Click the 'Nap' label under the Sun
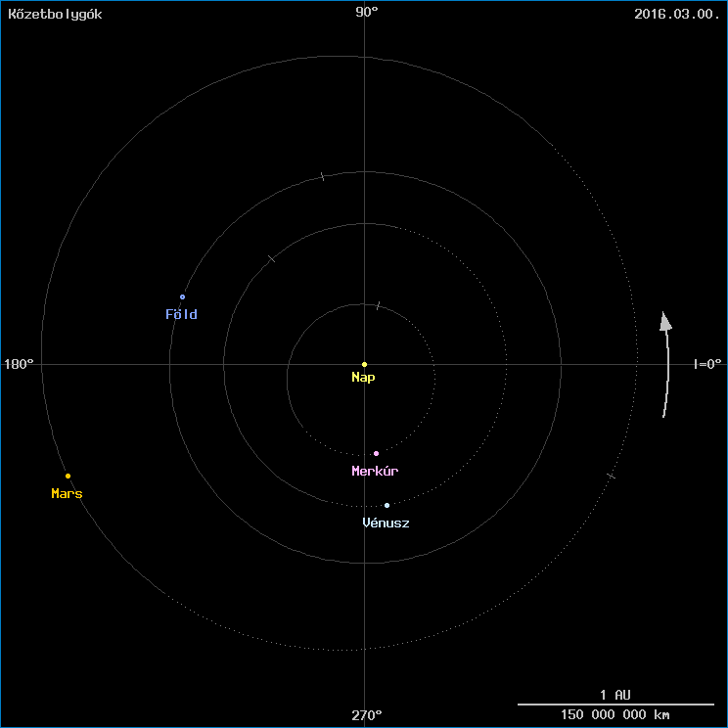728x728 pixels. [363, 378]
